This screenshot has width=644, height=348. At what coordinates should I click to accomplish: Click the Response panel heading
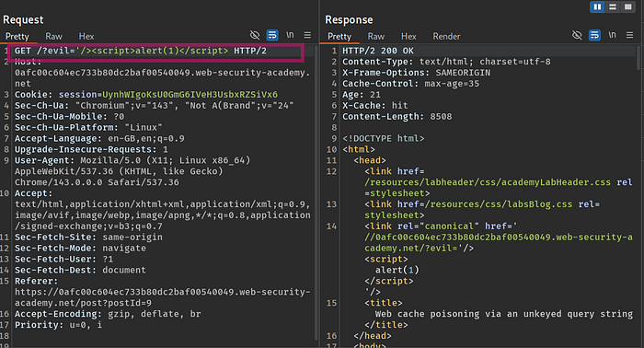pos(349,19)
